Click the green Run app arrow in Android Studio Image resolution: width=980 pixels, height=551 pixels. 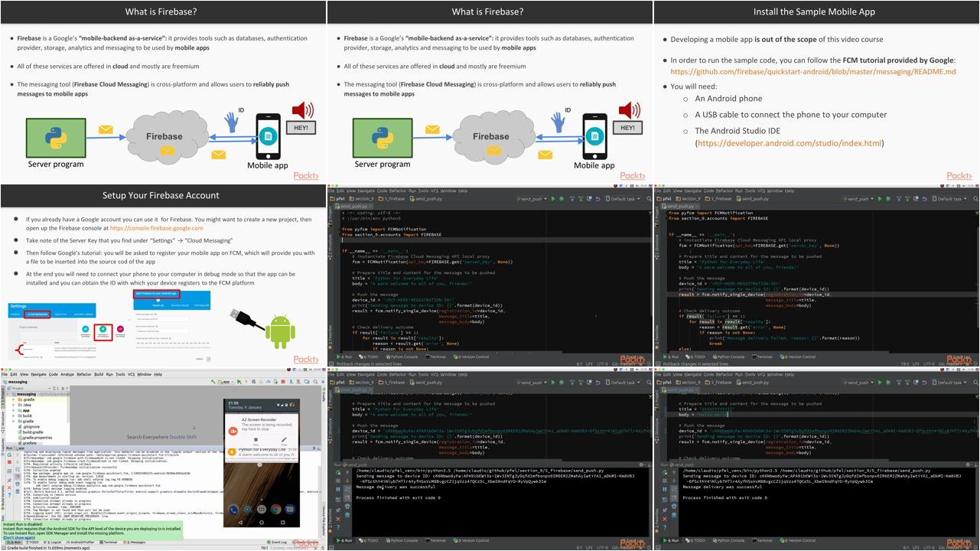click(239, 382)
